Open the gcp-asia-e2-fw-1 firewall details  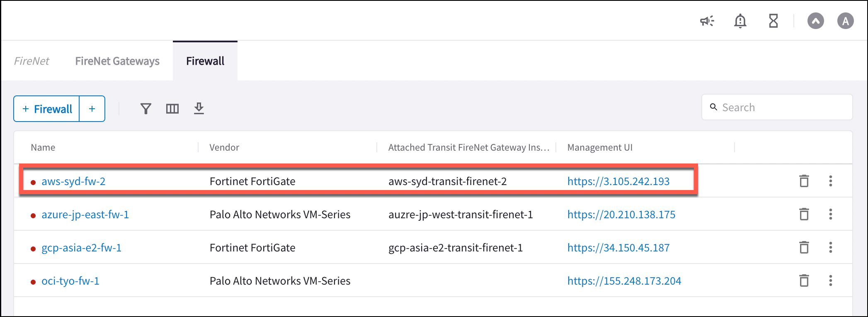(x=81, y=247)
